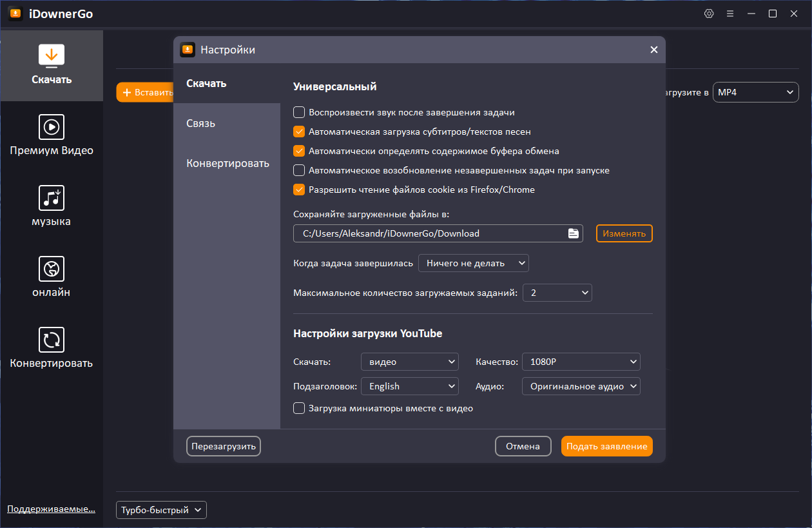Click the settings gear icon in title bar

pyautogui.click(x=709, y=14)
